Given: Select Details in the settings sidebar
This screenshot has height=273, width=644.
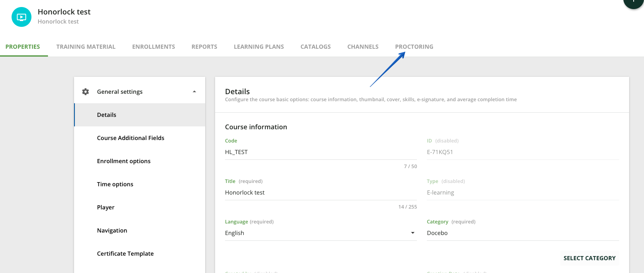Looking at the screenshot, I should point(140,115).
